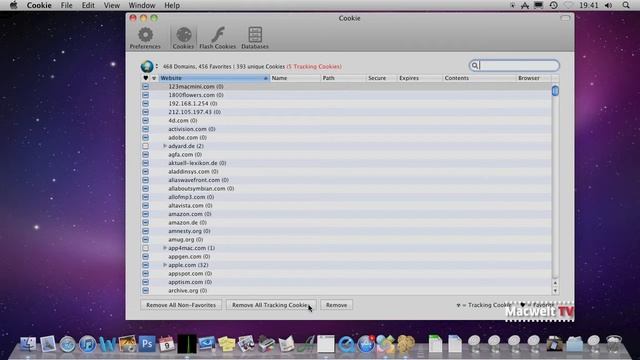Open TextEdit from the Dock
The width and height of the screenshot is (640, 360).
coord(326,344)
